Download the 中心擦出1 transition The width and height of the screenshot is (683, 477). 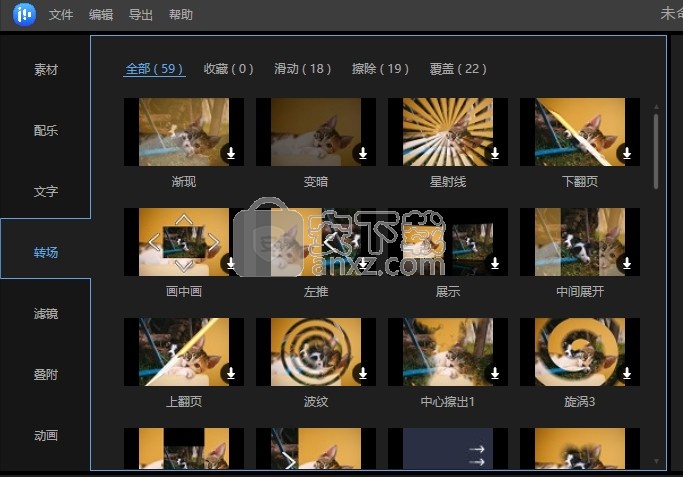coord(495,373)
